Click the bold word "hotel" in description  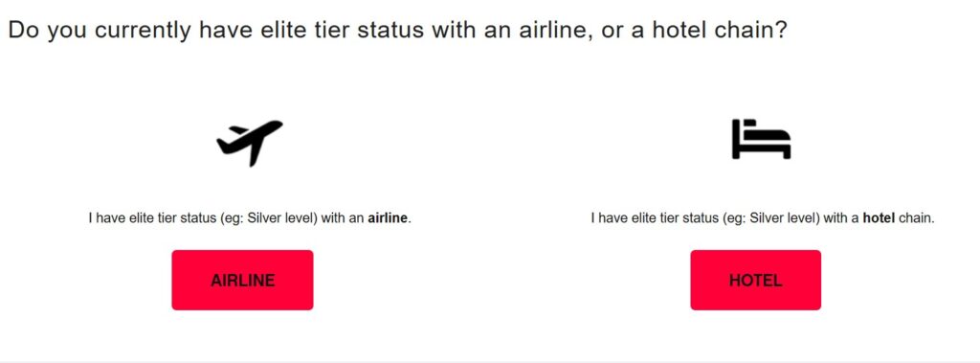[x=879, y=219]
